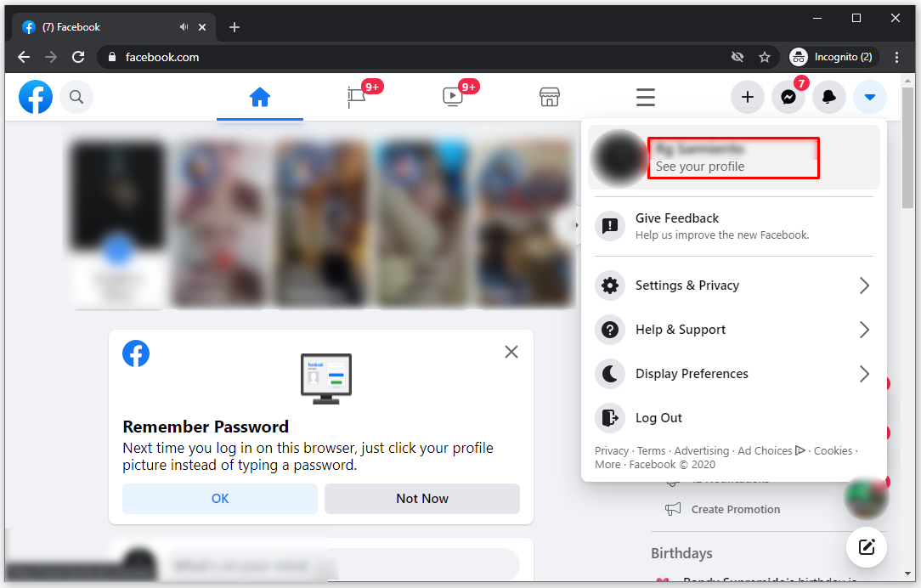The image size is (921, 588).
Task: Go to the Home tab
Action: tap(260, 97)
